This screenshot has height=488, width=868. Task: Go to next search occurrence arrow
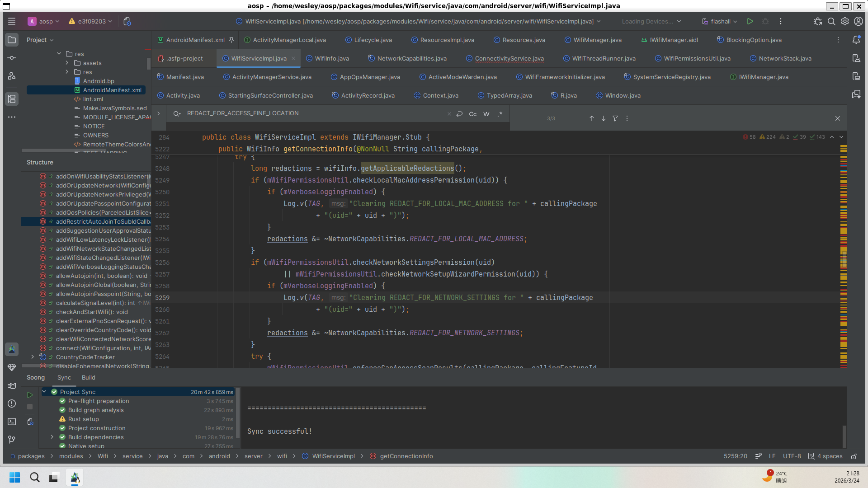604,118
